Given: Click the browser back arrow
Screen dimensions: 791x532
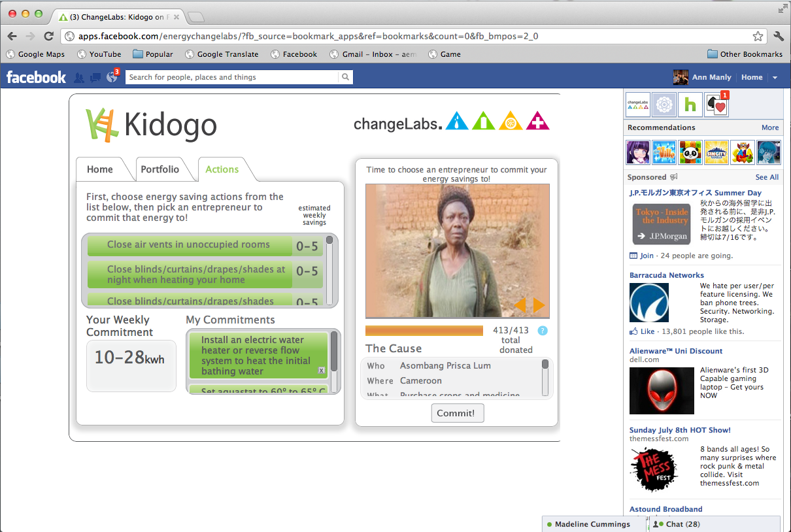Looking at the screenshot, I should (x=12, y=36).
